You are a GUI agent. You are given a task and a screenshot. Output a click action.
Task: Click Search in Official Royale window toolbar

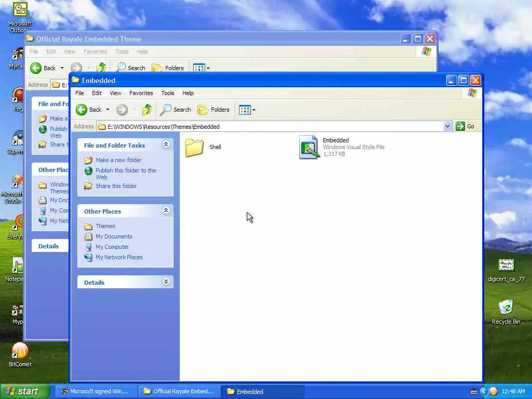click(x=130, y=68)
